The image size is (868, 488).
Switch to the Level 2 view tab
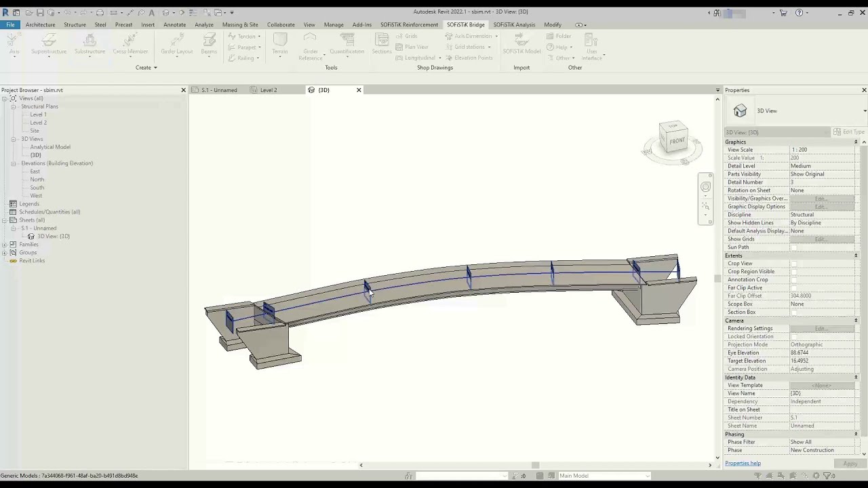click(269, 90)
